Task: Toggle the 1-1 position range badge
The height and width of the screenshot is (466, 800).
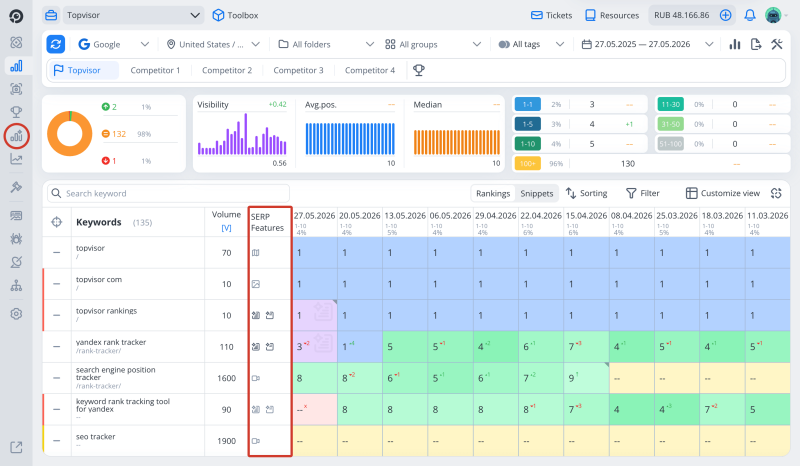Action: [x=528, y=104]
